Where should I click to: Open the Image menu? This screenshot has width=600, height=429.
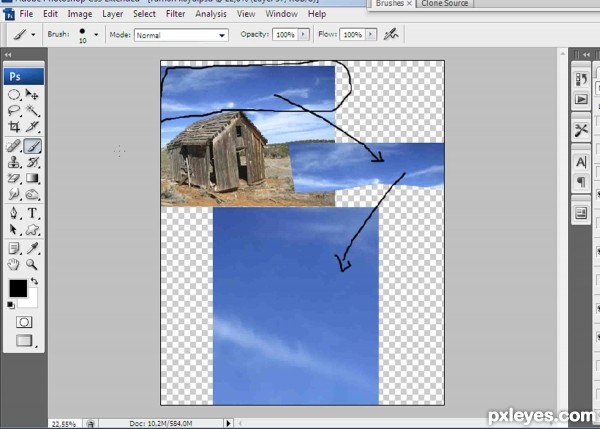click(x=80, y=14)
